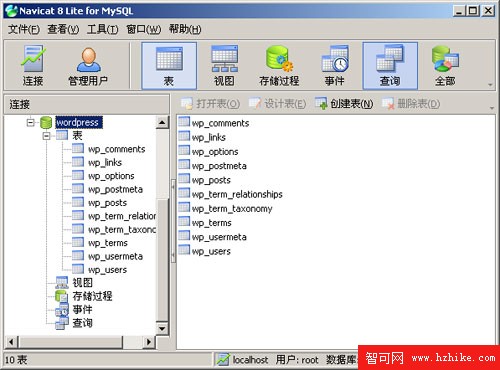Click tree horizontal scrollbar right arrow
This screenshot has width=500, height=370.
[149, 342]
